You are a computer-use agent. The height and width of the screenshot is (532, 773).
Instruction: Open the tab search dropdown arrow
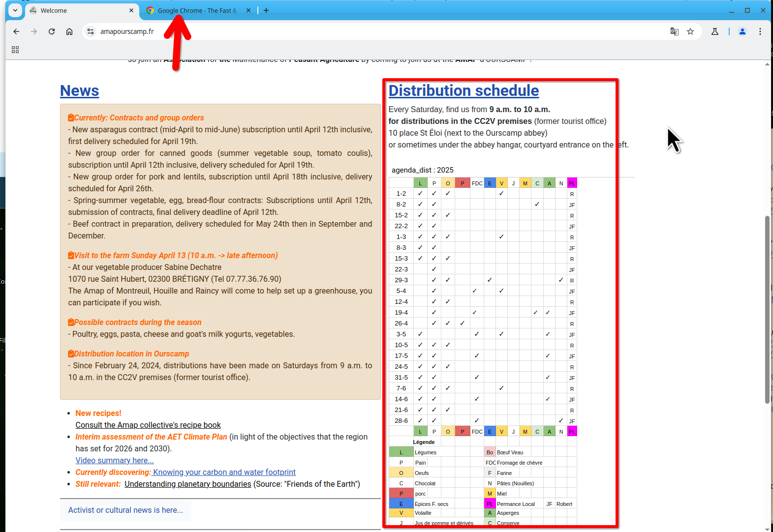click(x=15, y=10)
